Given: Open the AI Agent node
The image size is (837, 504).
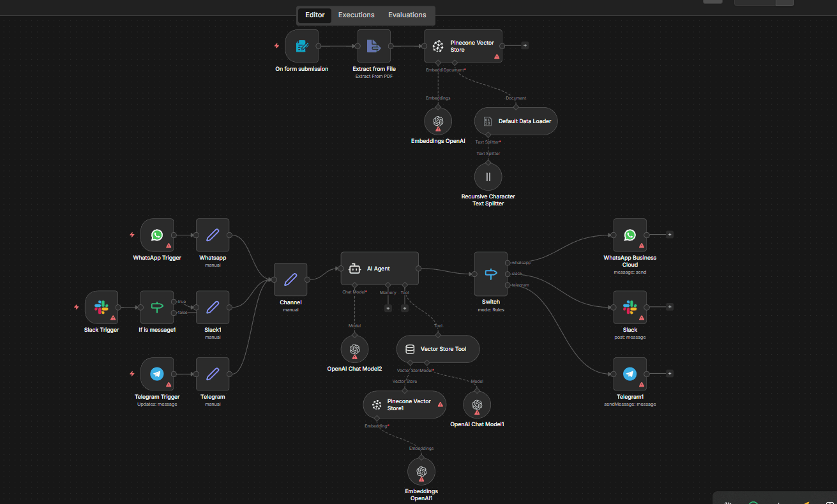Looking at the screenshot, I should point(380,269).
